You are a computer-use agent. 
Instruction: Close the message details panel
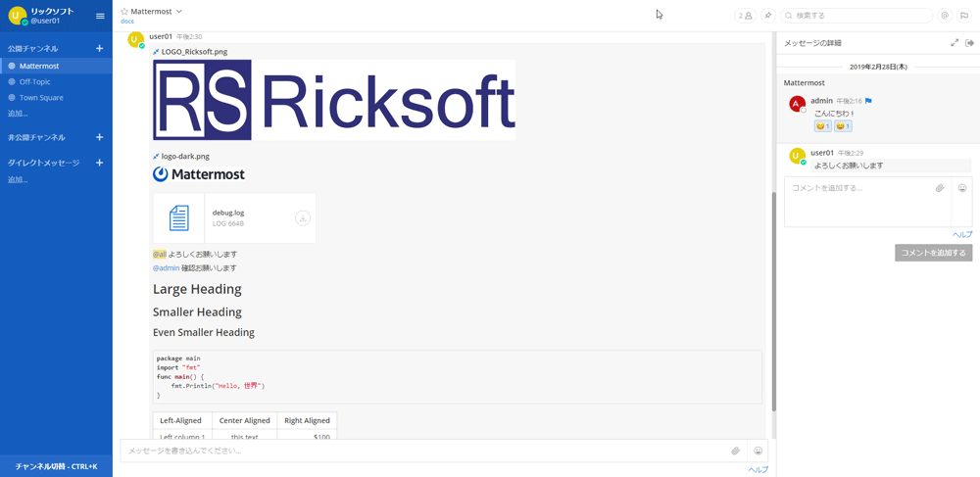pos(970,43)
